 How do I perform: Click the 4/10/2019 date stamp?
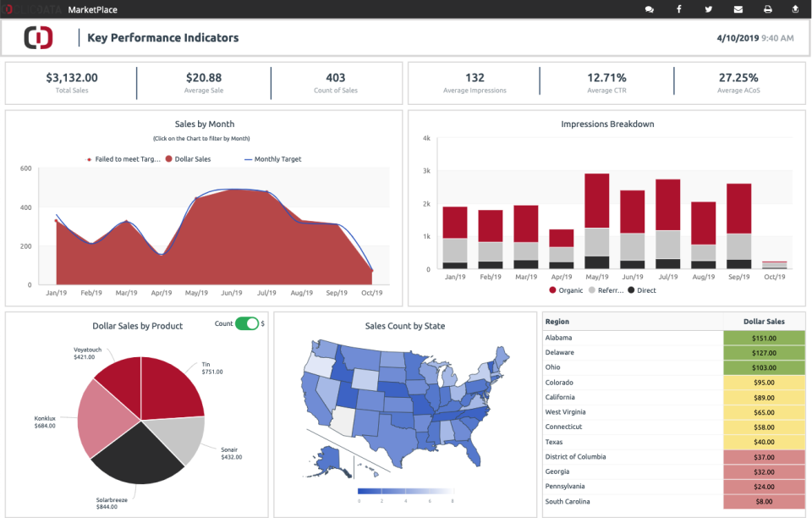pos(738,38)
